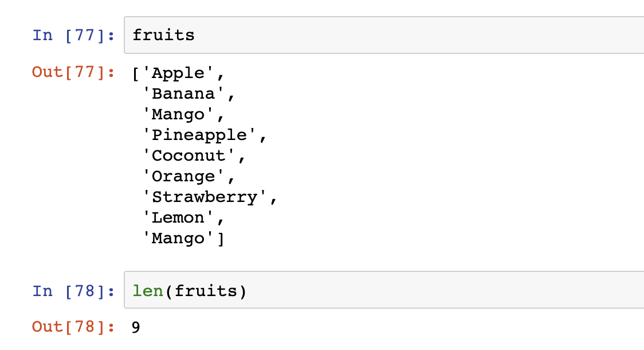Place cursor on 'Coconut' text
The image size is (644, 350).
tap(189, 156)
